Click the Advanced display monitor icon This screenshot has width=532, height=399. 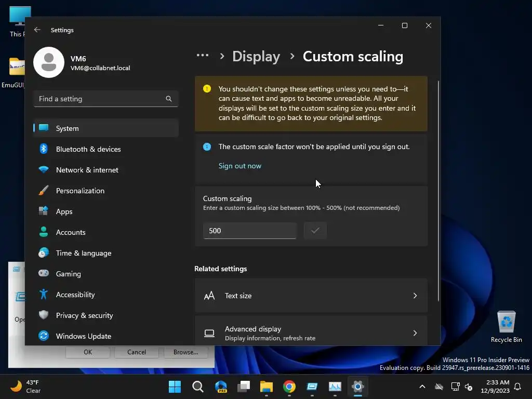click(209, 333)
